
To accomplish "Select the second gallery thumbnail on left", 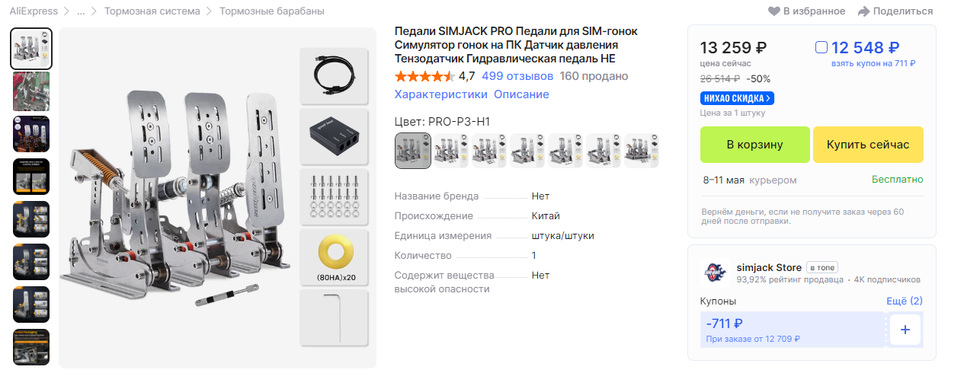I will point(31,91).
